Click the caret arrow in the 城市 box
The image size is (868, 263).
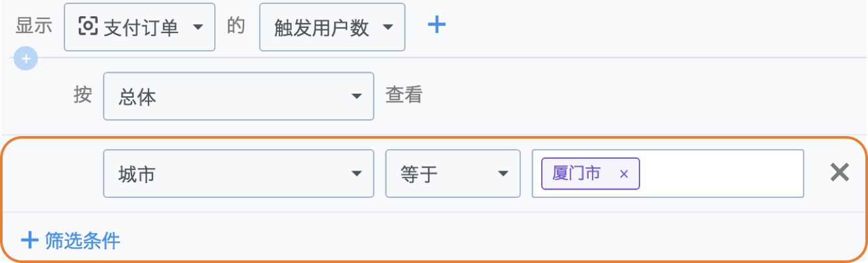(356, 174)
